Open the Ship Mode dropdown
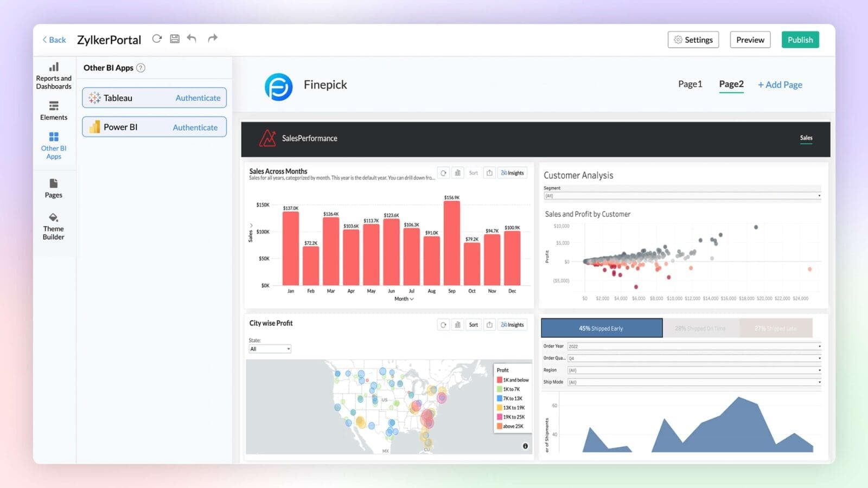The height and width of the screenshot is (488, 868). coord(694,382)
